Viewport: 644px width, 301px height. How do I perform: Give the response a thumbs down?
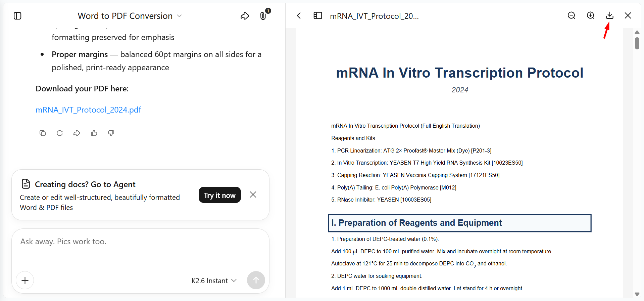[111, 133]
